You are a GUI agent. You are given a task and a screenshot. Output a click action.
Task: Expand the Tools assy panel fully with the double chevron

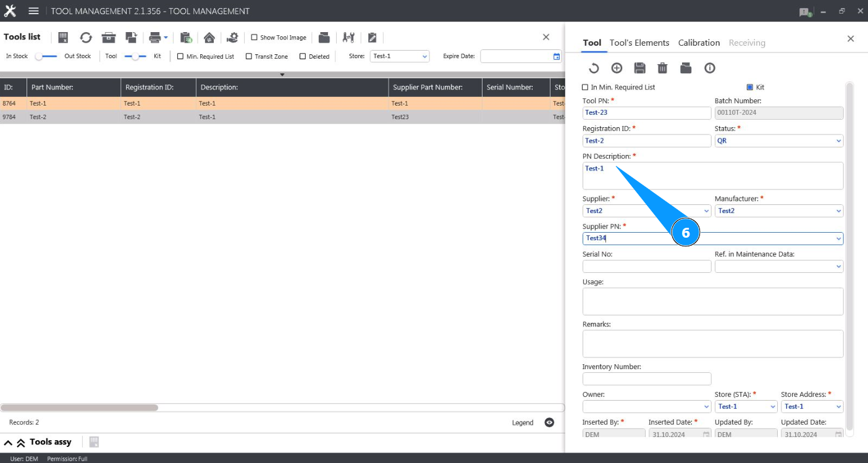[20, 443]
